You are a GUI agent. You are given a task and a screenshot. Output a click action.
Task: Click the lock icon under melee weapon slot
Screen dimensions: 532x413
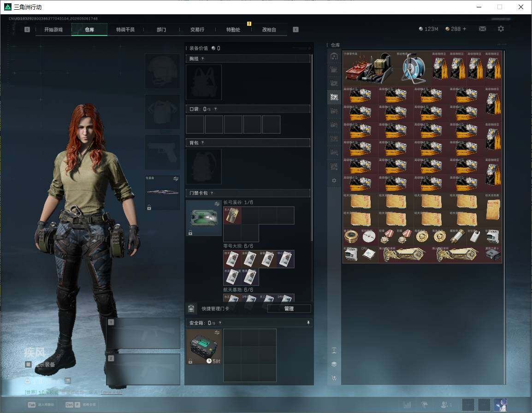pos(149,207)
